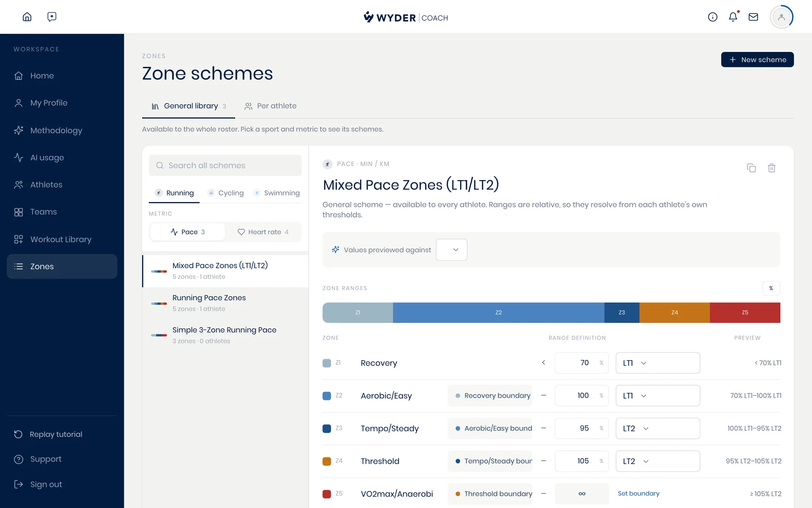Open the info circle icon
Screen dimensions: 812x508
(713, 17)
